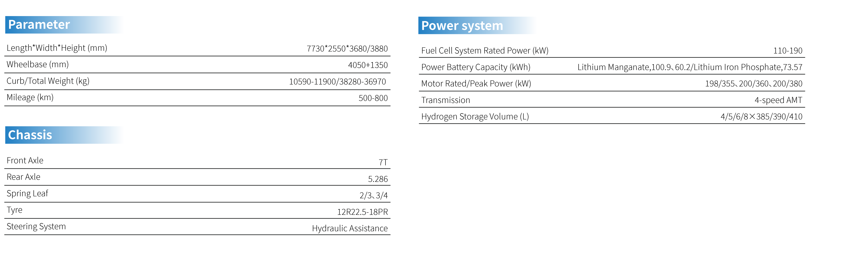868x267 pixels.
Task: Select the Front Axle value 7T
Action: 383,163
